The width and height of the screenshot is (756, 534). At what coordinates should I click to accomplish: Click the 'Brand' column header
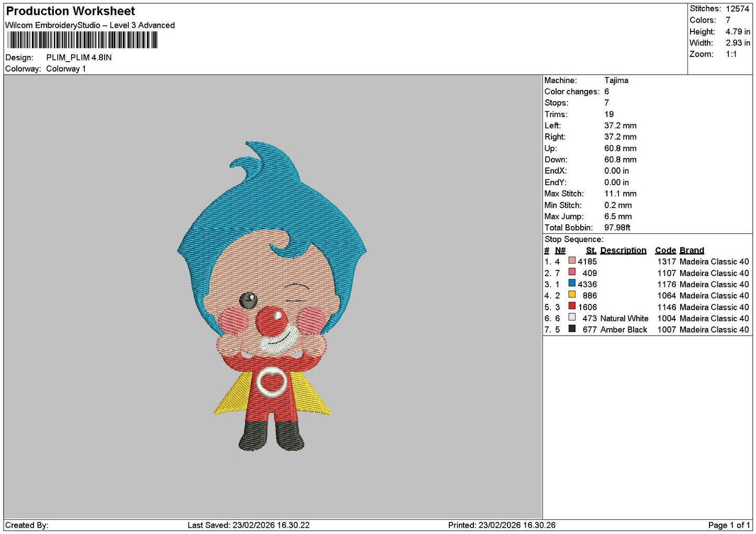[x=692, y=251]
